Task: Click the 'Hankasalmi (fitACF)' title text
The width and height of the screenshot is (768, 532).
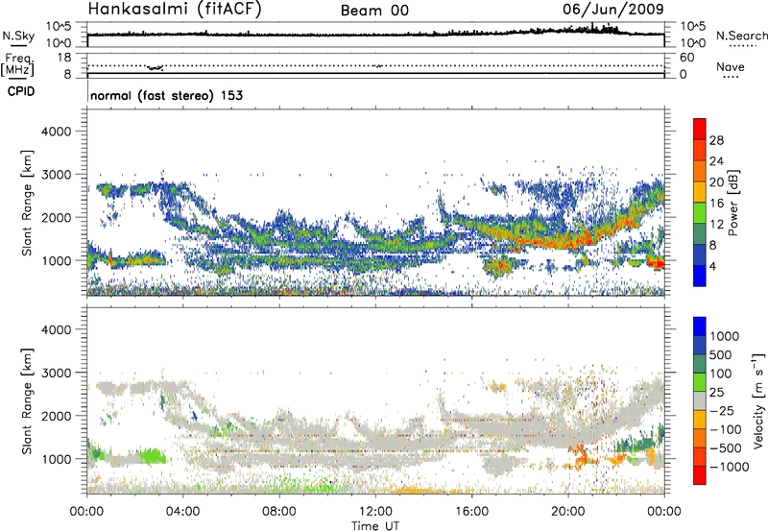Action: (x=175, y=9)
